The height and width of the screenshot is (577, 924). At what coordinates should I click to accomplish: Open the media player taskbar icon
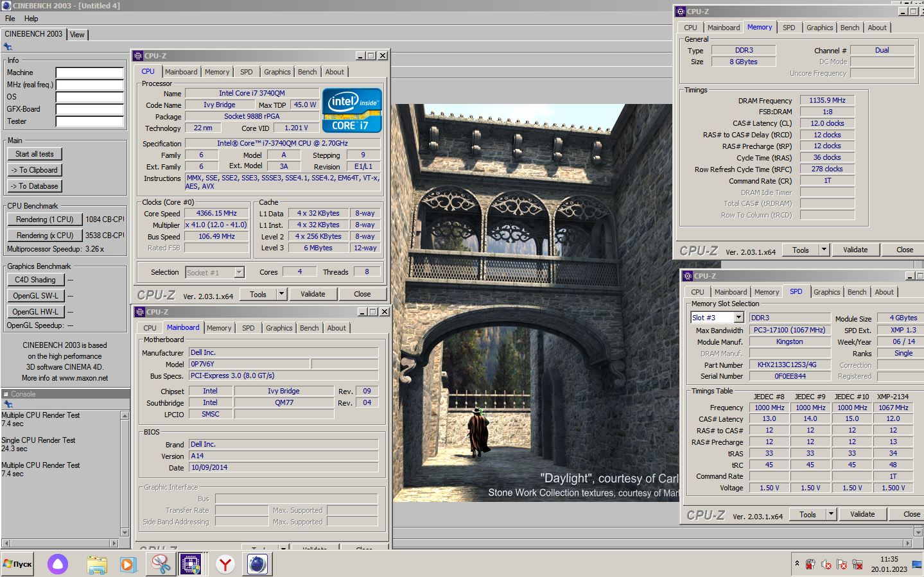pos(128,564)
